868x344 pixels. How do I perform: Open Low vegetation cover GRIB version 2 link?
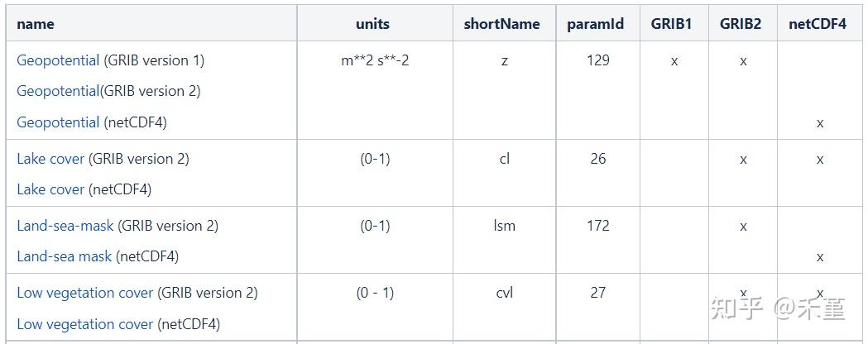(x=84, y=293)
